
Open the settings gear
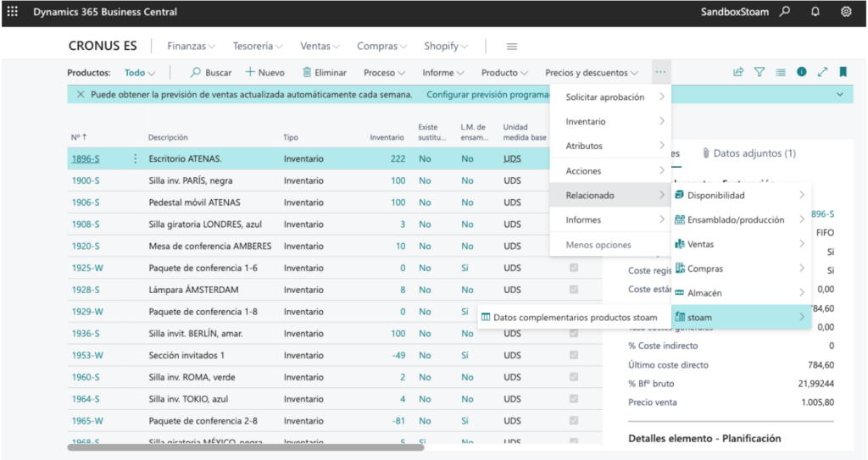tap(846, 11)
